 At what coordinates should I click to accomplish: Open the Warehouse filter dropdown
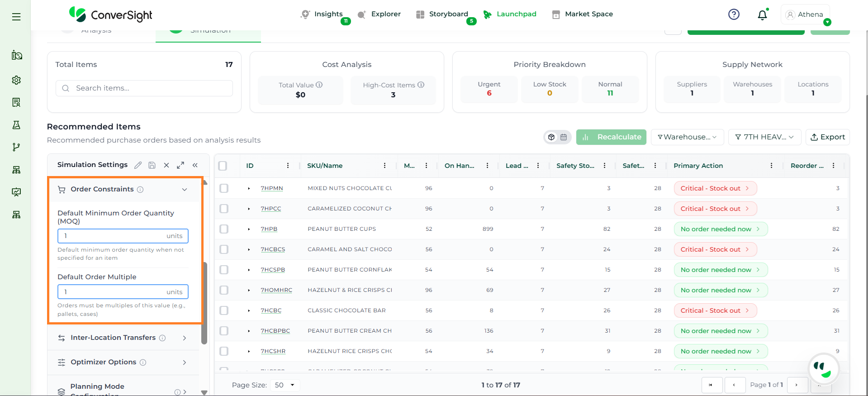[687, 137]
